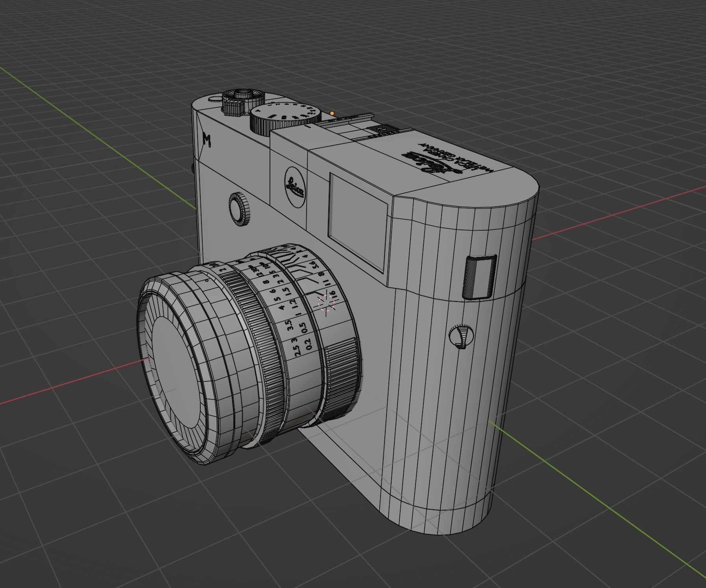Image resolution: width=706 pixels, height=588 pixels.
Task: Click the 3.5 marking on the lens scale
Action: coord(289,326)
